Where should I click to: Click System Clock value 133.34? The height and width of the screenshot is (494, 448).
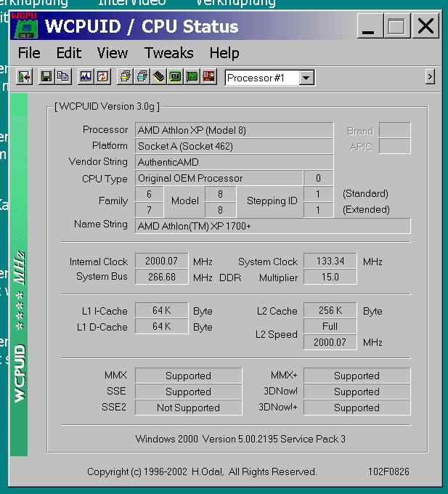(x=330, y=262)
